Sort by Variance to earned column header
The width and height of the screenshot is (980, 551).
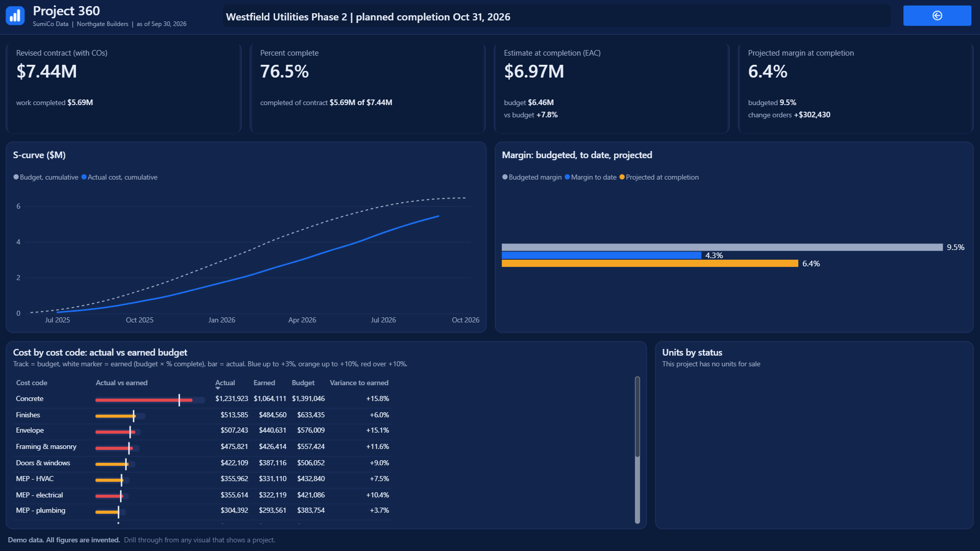point(359,383)
